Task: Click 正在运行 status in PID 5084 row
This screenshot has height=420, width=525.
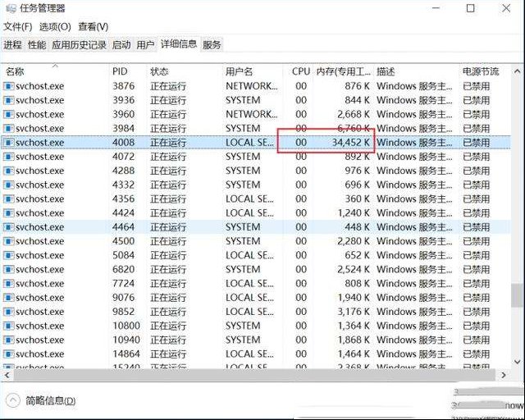Action: 168,255
